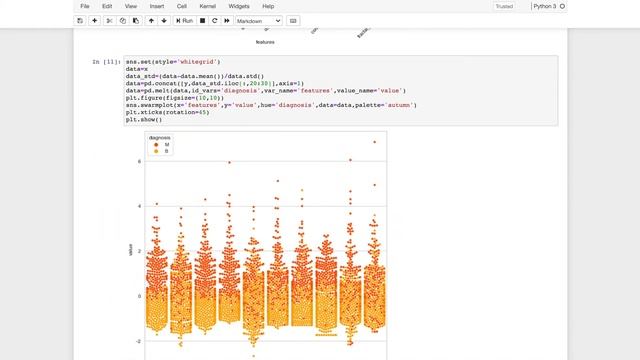The height and width of the screenshot is (360, 640).
Task: Click the 'features' axis label above cell
Action: [x=265, y=42]
